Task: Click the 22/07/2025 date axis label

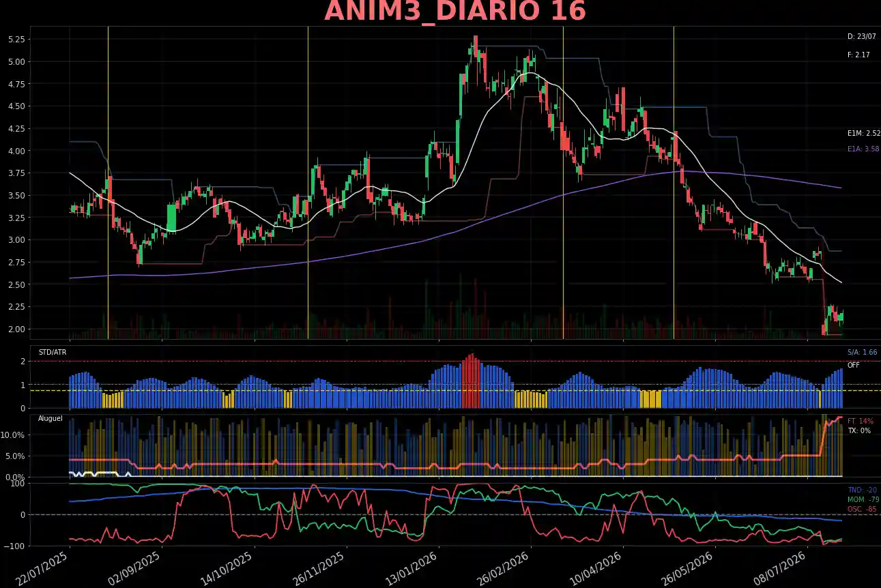Action: (42, 568)
